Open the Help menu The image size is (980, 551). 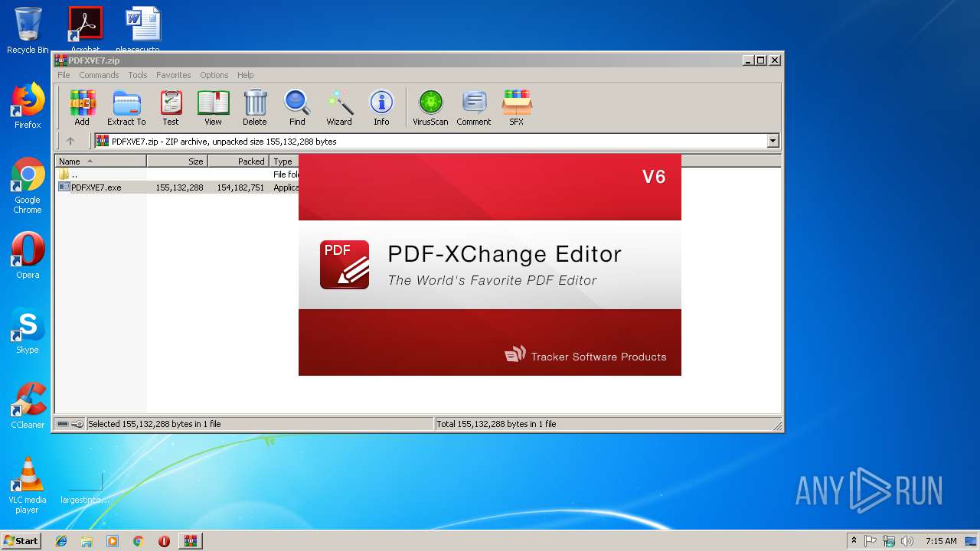[245, 75]
